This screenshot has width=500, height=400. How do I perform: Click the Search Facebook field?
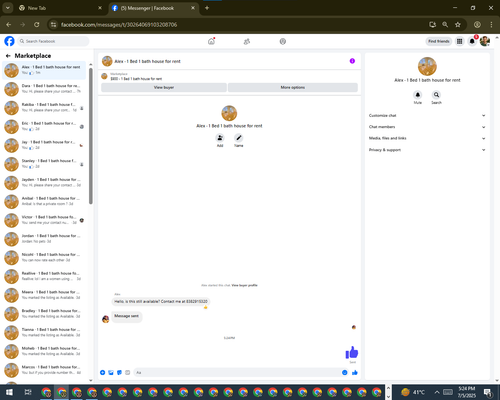coord(53,41)
